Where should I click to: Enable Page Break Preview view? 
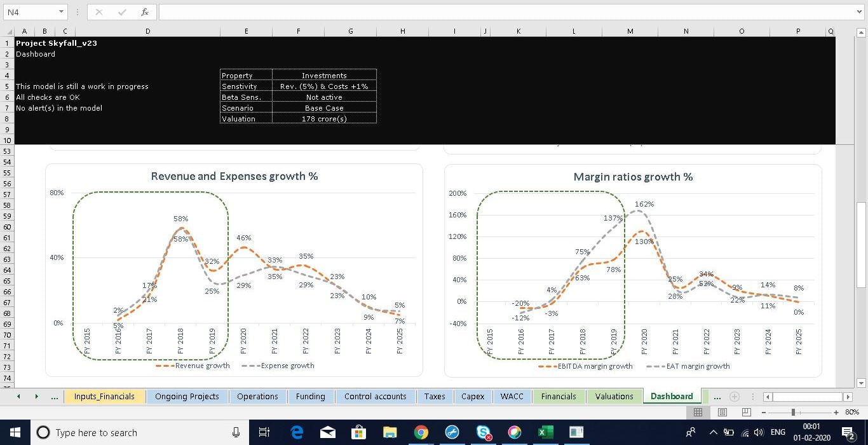(x=747, y=413)
